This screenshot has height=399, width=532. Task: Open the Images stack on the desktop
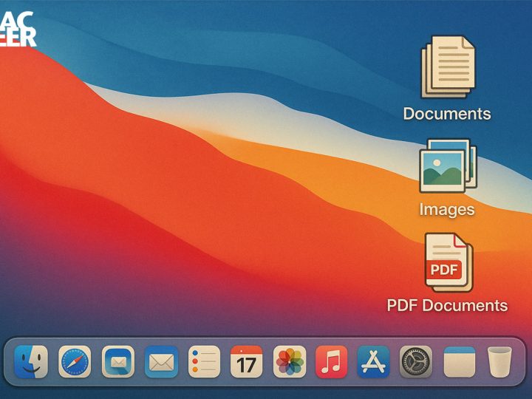[x=448, y=166]
